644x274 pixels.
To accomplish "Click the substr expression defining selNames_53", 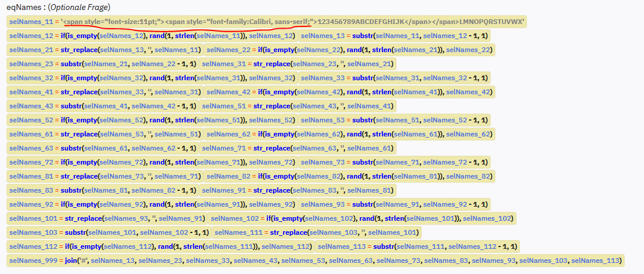I will pyautogui.click(x=395, y=120).
